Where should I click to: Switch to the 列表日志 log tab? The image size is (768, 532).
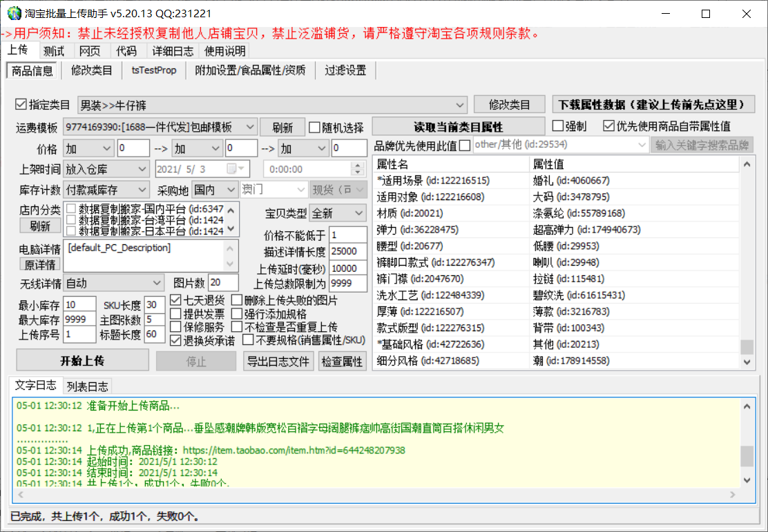87,386
